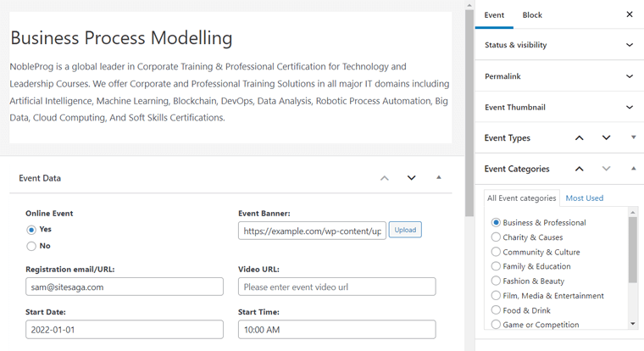The height and width of the screenshot is (351, 644).
Task: Select No for Online Event
Action: (31, 246)
